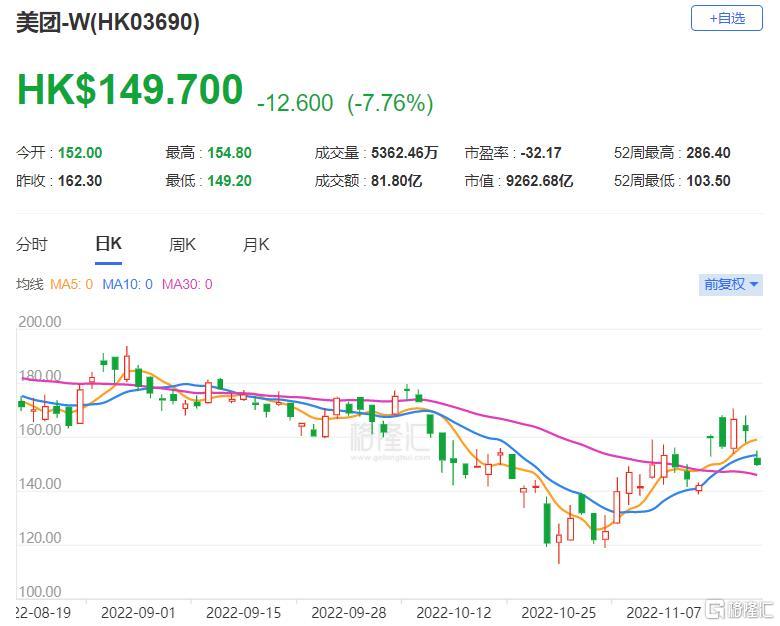Click 52周最高 value 286.40

708,153
